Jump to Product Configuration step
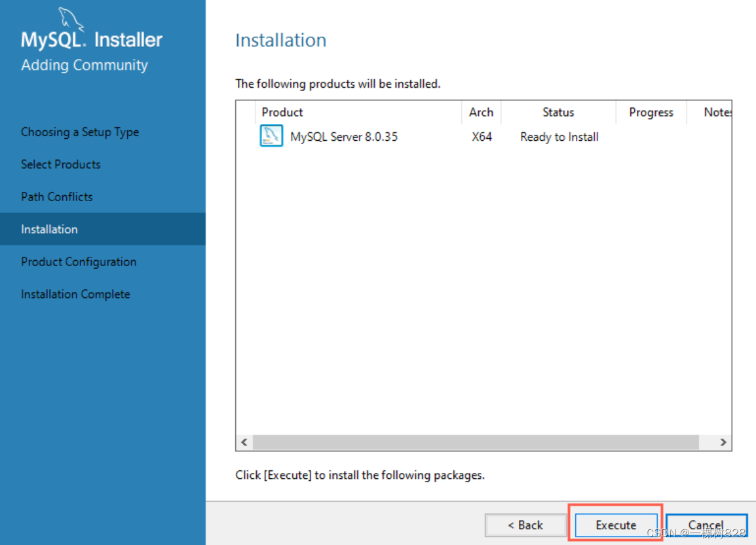Viewport: 756px width, 545px height. [x=79, y=262]
